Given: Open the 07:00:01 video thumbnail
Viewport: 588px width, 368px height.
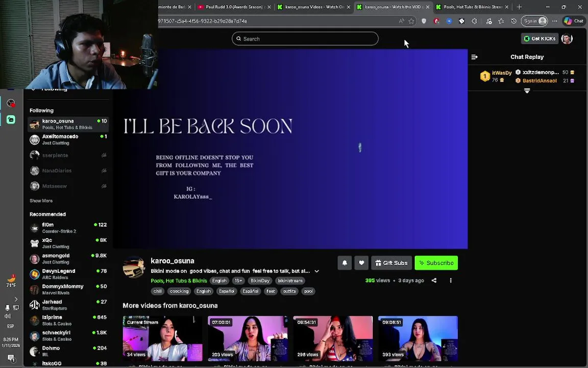Looking at the screenshot, I should pyautogui.click(x=248, y=338).
